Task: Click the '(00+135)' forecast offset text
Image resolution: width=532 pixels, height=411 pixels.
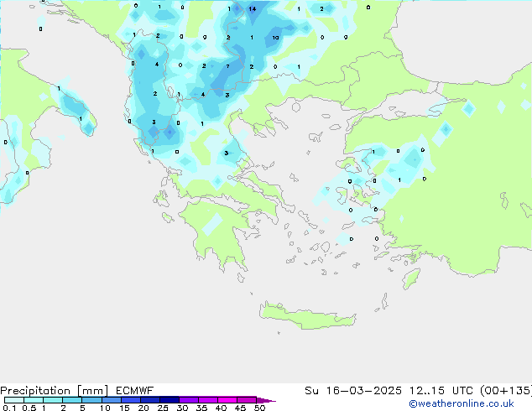Action: click(506, 391)
